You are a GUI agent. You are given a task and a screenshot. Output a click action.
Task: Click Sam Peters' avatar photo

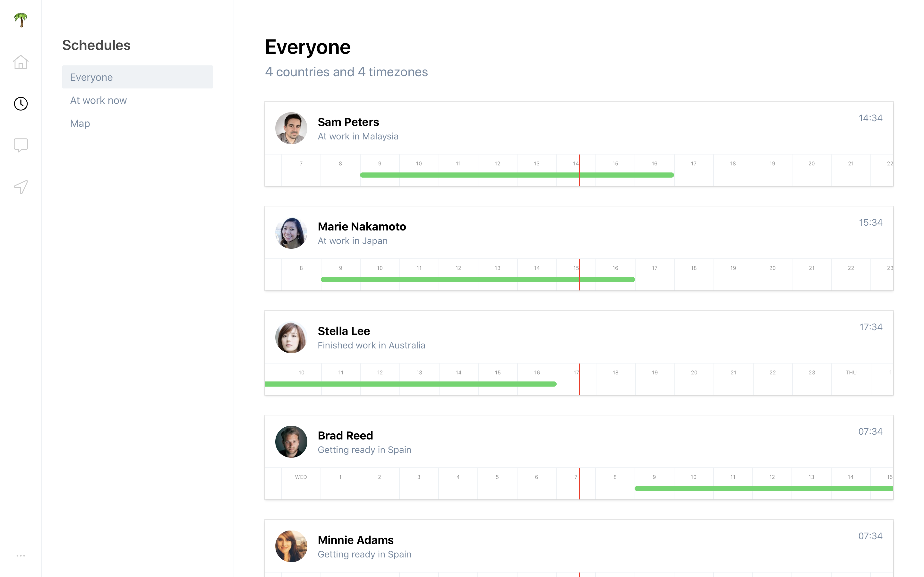(291, 128)
